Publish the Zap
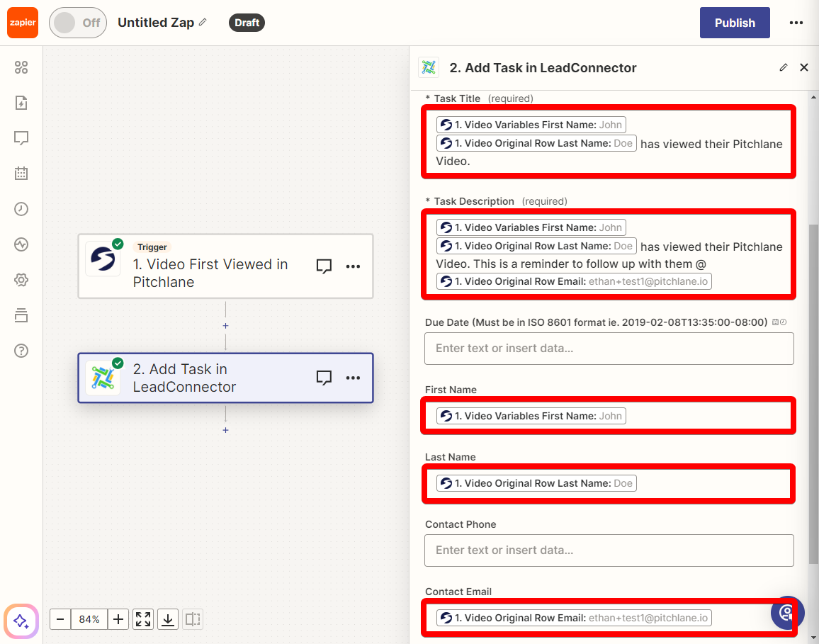819x644 pixels. (735, 23)
